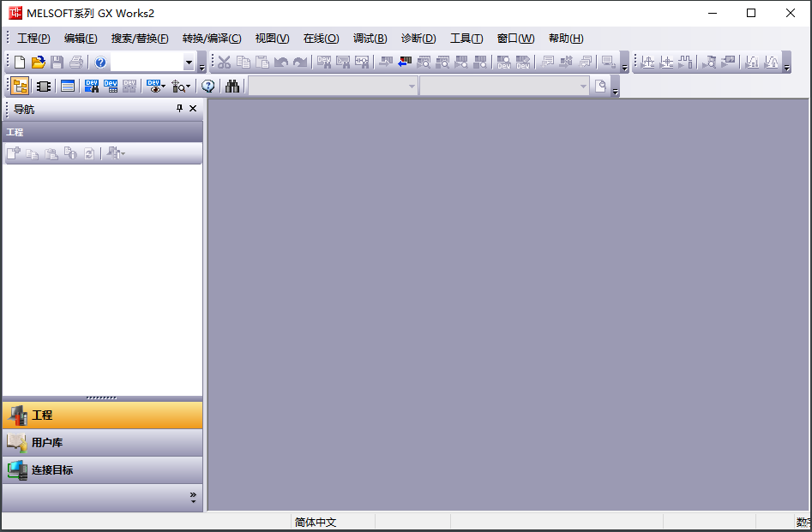Open the second long search dropdown
The image size is (812, 532).
click(x=504, y=86)
